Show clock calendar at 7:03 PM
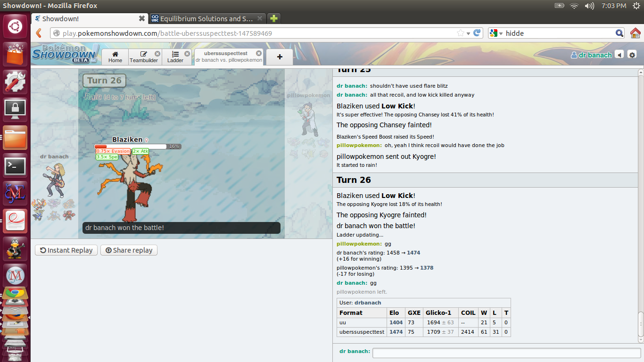Viewport: 644px width, 362px height. click(614, 6)
